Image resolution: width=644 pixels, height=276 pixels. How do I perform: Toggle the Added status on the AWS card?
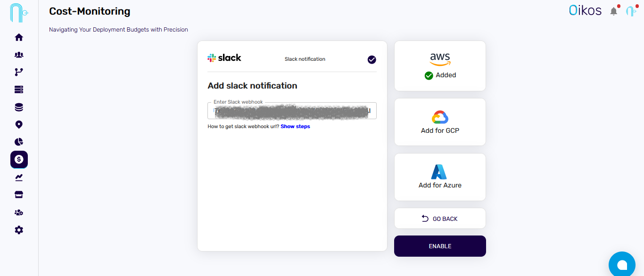440,75
